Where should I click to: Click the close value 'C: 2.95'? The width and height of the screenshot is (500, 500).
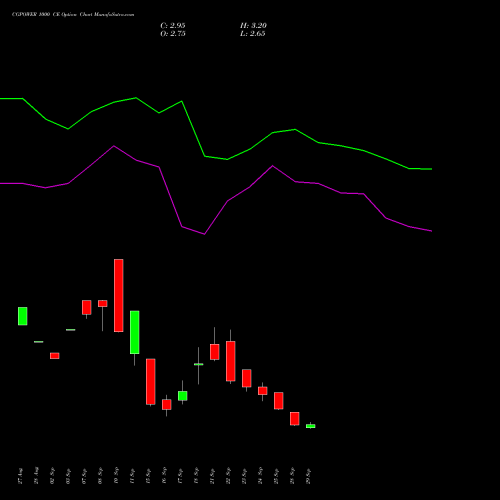(x=173, y=26)
